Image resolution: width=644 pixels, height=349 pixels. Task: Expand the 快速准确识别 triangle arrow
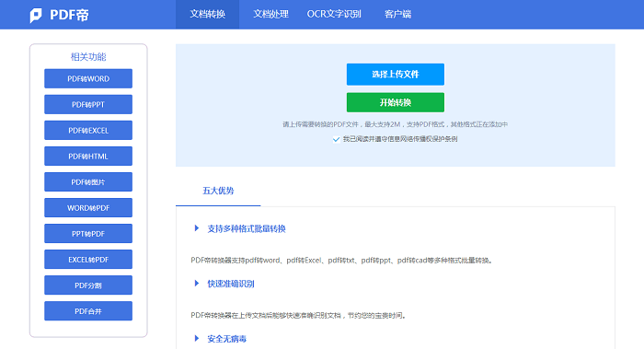tap(197, 284)
